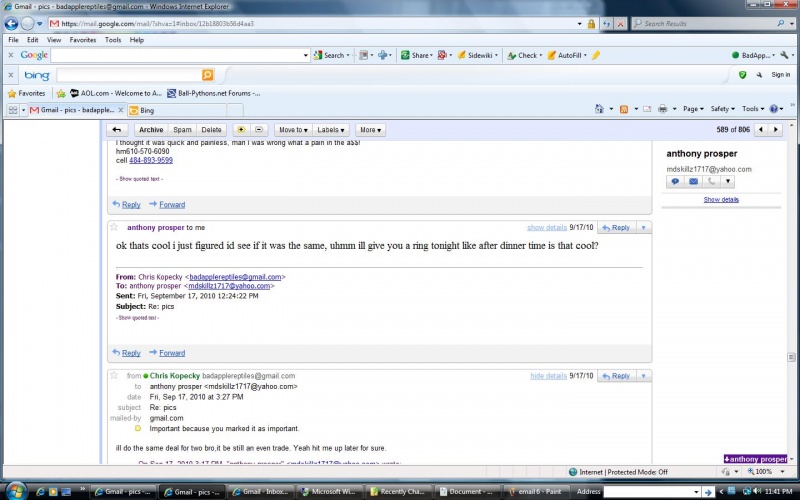Refresh the page using the address bar icon
This screenshot has height=500, width=800.
tap(607, 23)
